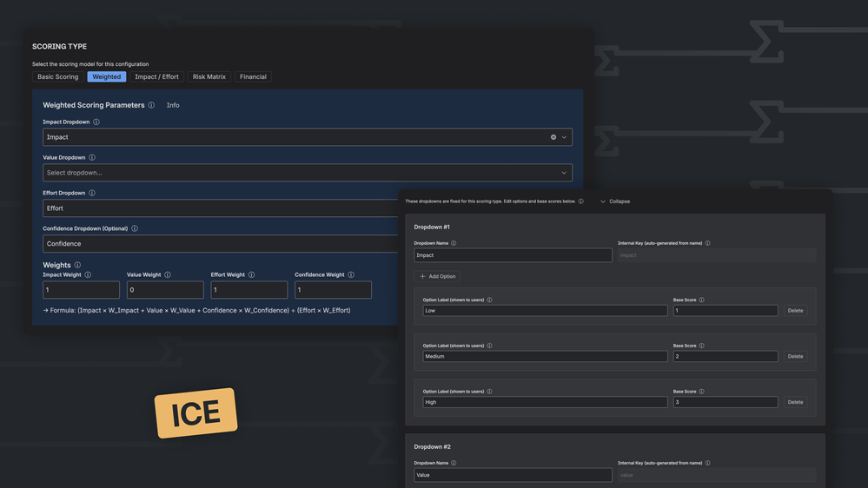Open the Info link in Weighted Scoring

click(173, 105)
